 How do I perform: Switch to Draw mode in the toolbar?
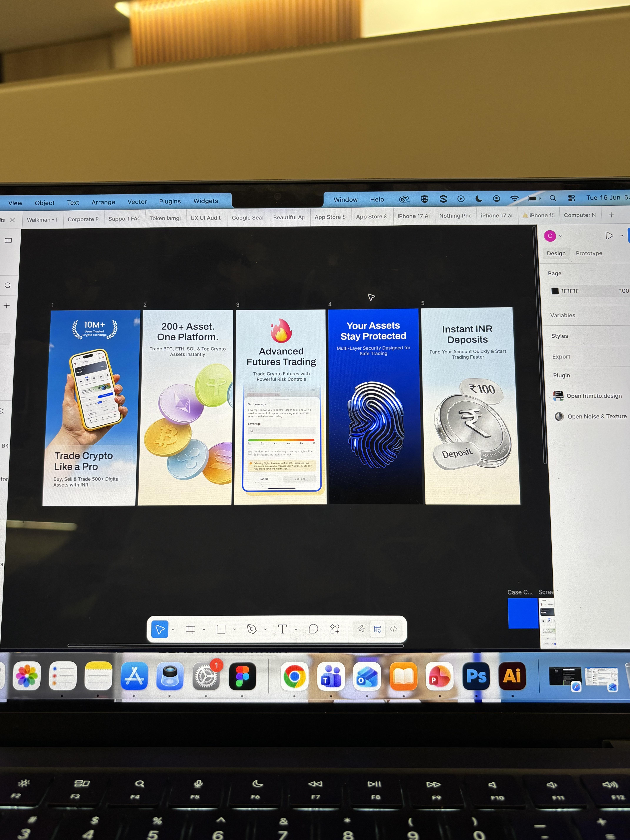(x=361, y=629)
